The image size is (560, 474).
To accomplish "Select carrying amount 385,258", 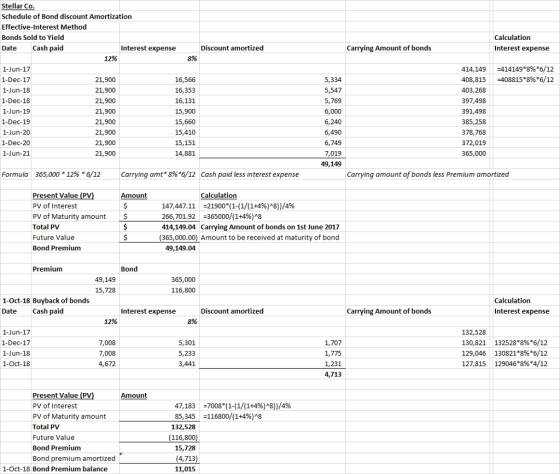I will pyautogui.click(x=474, y=122).
